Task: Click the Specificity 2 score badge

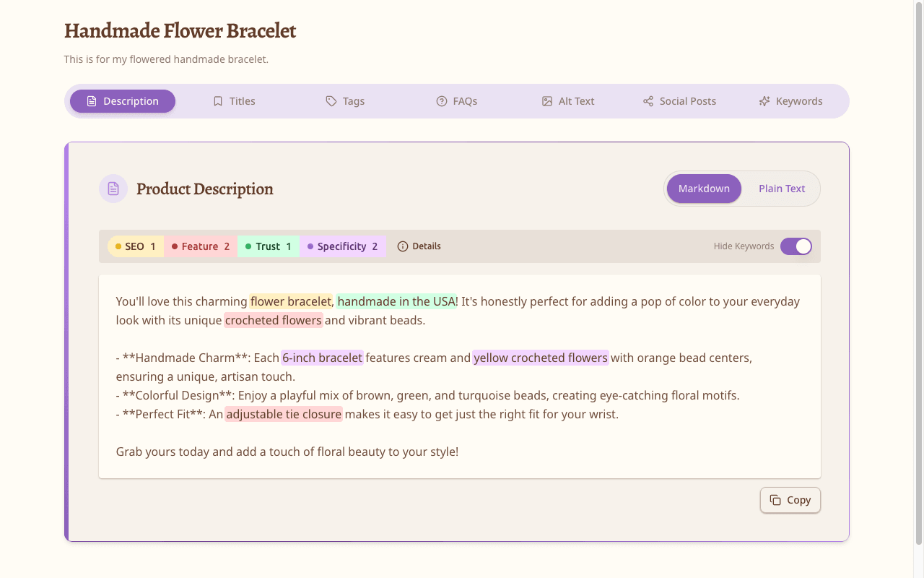Action: point(343,246)
